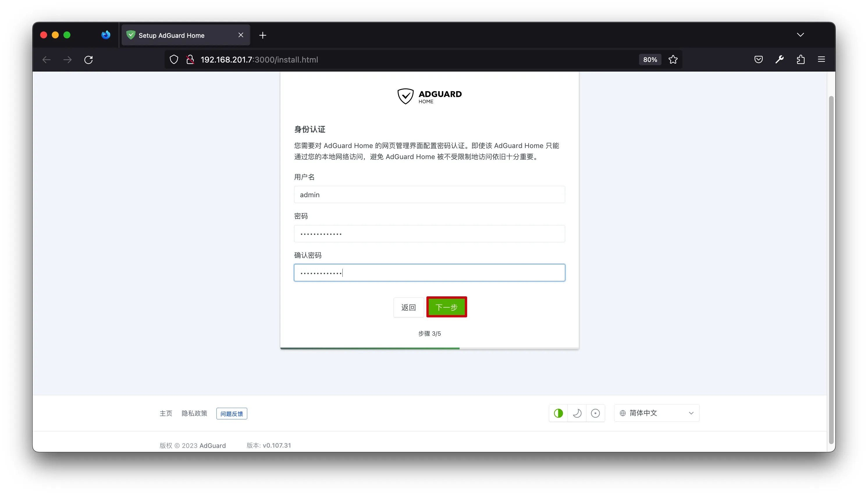Screen dimensions: 868x495
Task: Click the AdGuard Home logo
Action: pyautogui.click(x=429, y=97)
